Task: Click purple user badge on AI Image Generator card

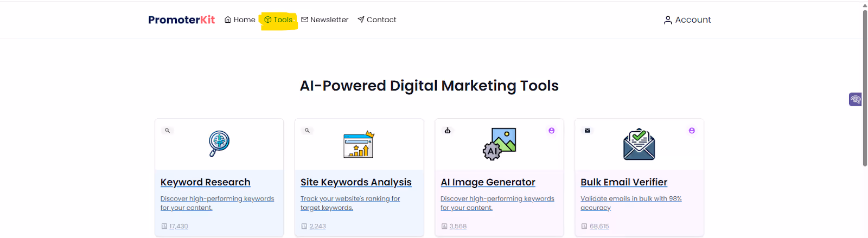Action: 552,131
